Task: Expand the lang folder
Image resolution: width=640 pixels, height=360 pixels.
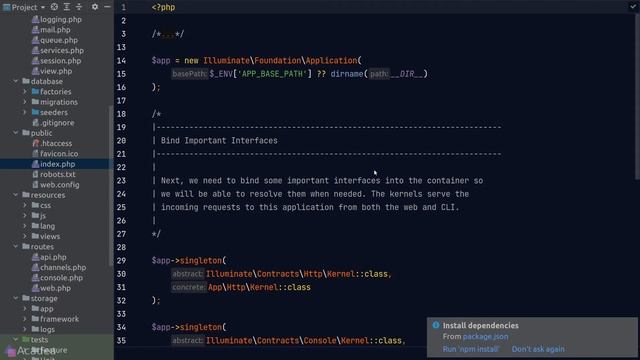Action: pyautogui.click(x=25, y=226)
